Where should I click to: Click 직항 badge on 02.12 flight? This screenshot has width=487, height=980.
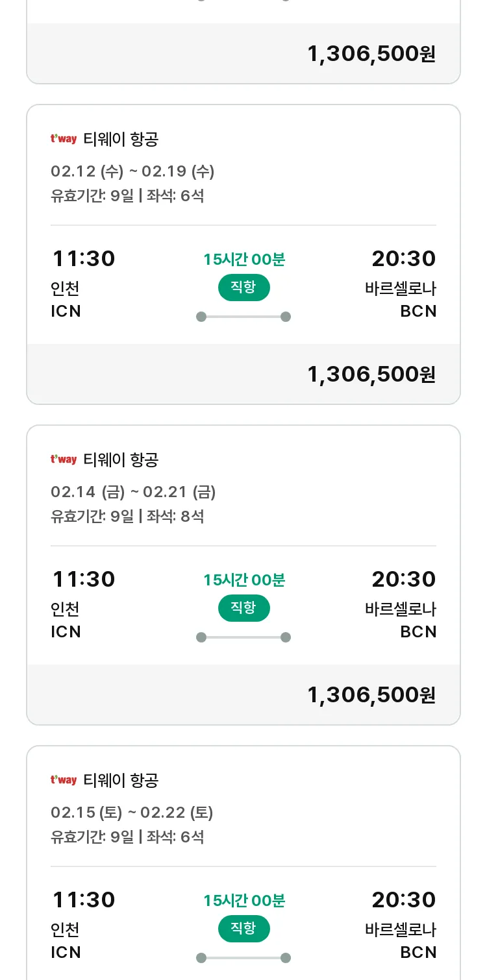click(x=243, y=288)
